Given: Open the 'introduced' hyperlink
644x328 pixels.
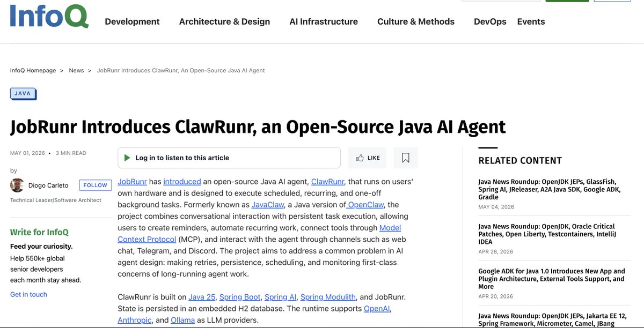Looking at the screenshot, I should (182, 182).
